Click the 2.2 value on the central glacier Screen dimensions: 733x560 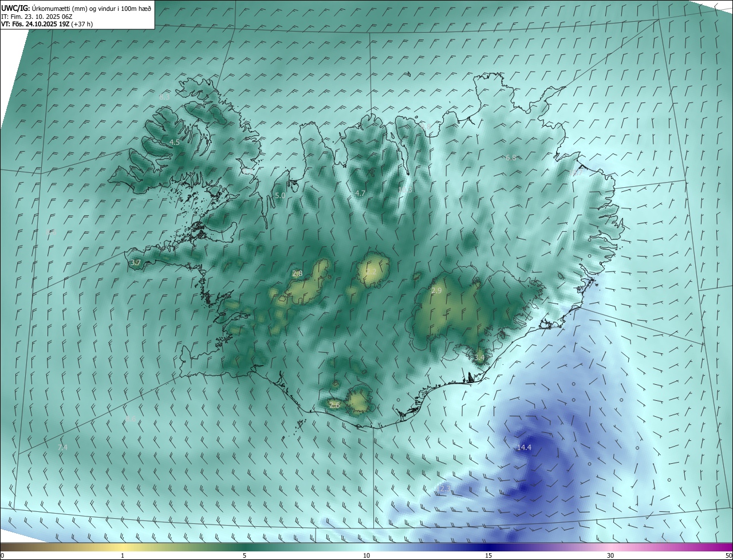coord(371,271)
